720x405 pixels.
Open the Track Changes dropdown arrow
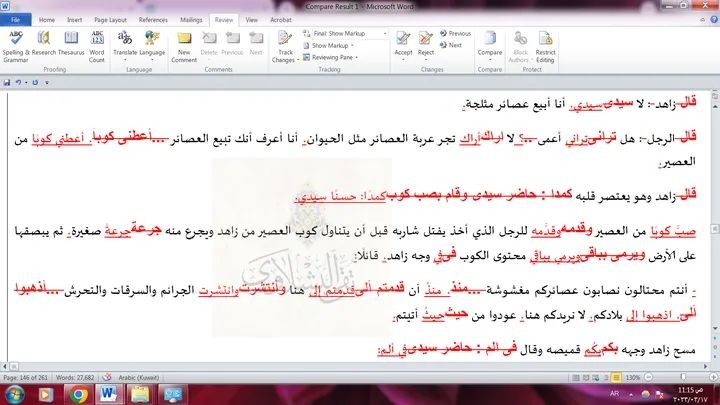(x=298, y=60)
